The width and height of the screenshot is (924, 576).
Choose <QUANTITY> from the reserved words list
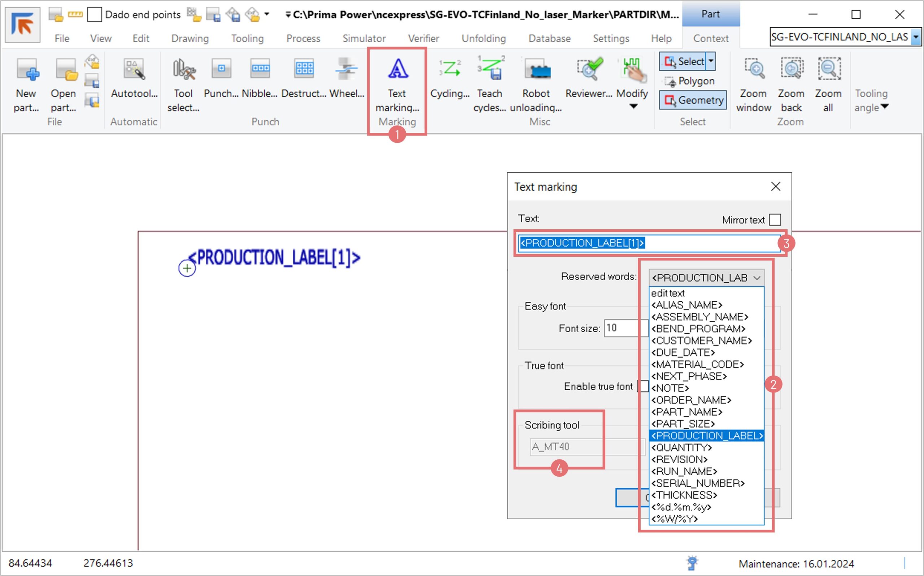click(x=681, y=447)
